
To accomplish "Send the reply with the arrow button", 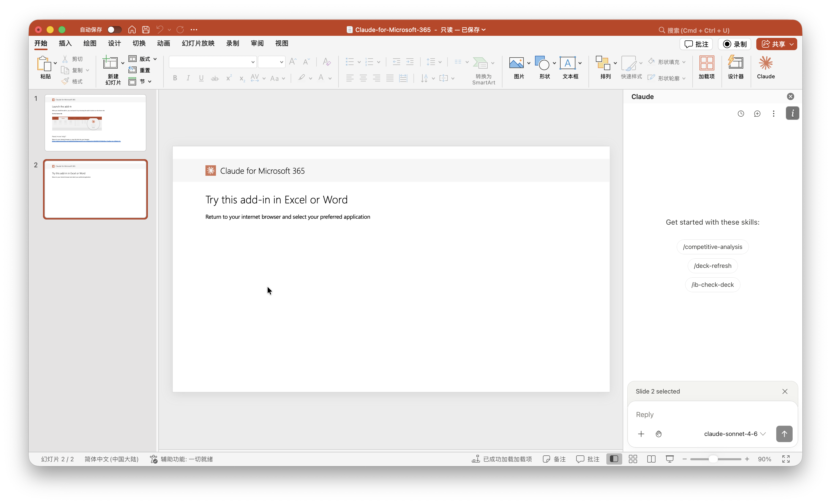I will tap(784, 434).
